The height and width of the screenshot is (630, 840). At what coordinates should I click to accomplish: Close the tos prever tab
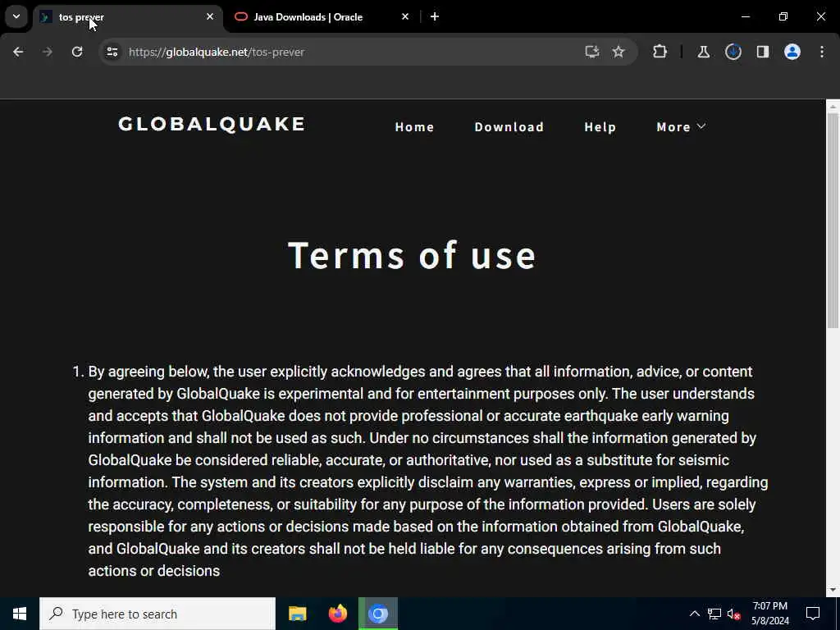[210, 16]
